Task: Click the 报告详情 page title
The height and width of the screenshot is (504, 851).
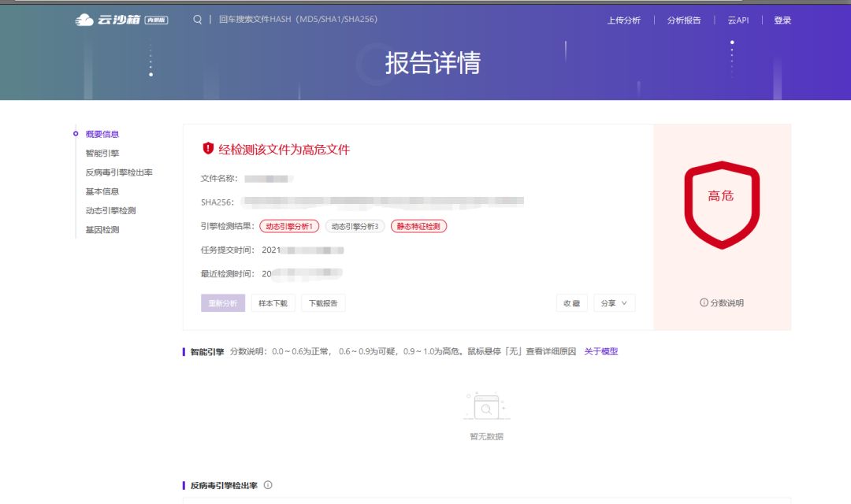Action: (x=433, y=62)
